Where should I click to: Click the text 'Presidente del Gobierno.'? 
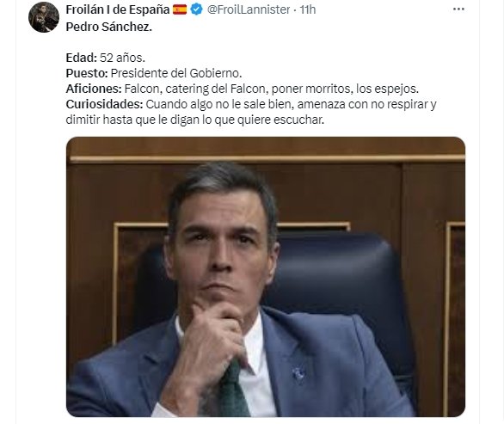176,73
